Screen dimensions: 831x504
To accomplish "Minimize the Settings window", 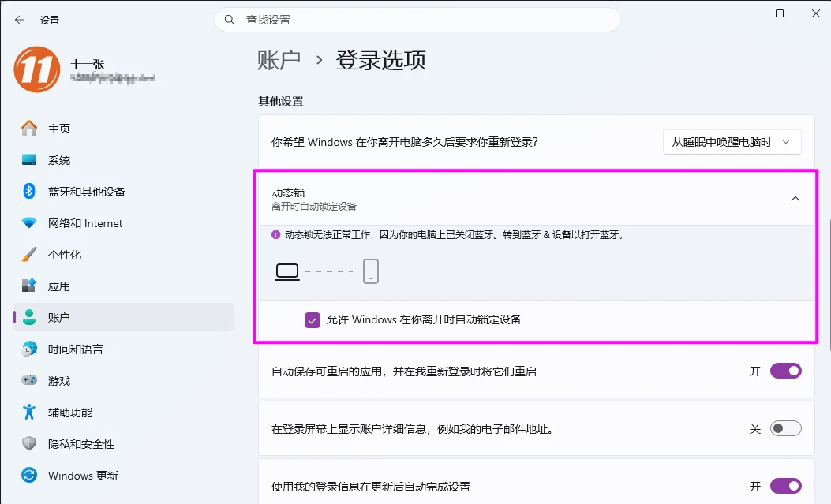I will [743, 13].
